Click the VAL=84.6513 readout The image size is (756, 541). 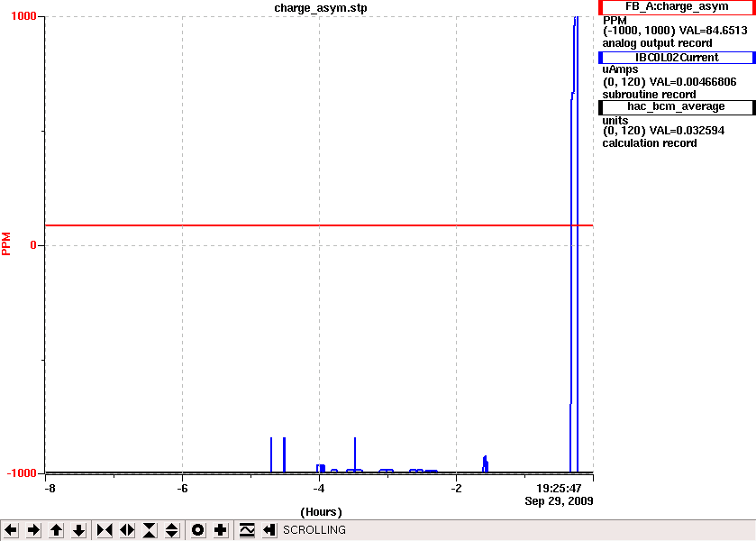[x=713, y=31]
